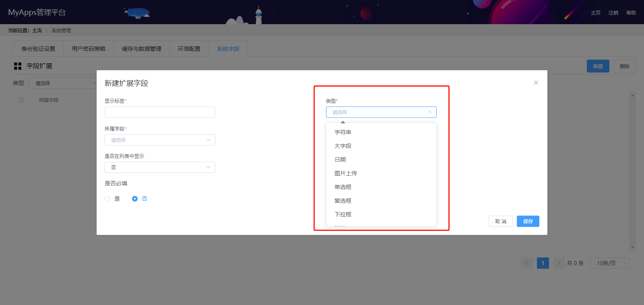Viewport: 644px width, 305px height.
Task: Select the 是 radio button for 是否必填
Action: (x=107, y=199)
